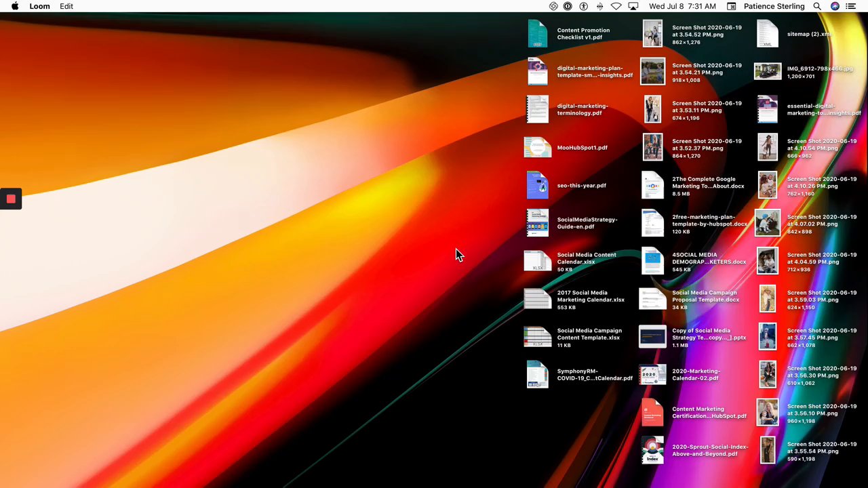Image resolution: width=868 pixels, height=488 pixels.
Task: Open the Apple menu
Action: 15,6
